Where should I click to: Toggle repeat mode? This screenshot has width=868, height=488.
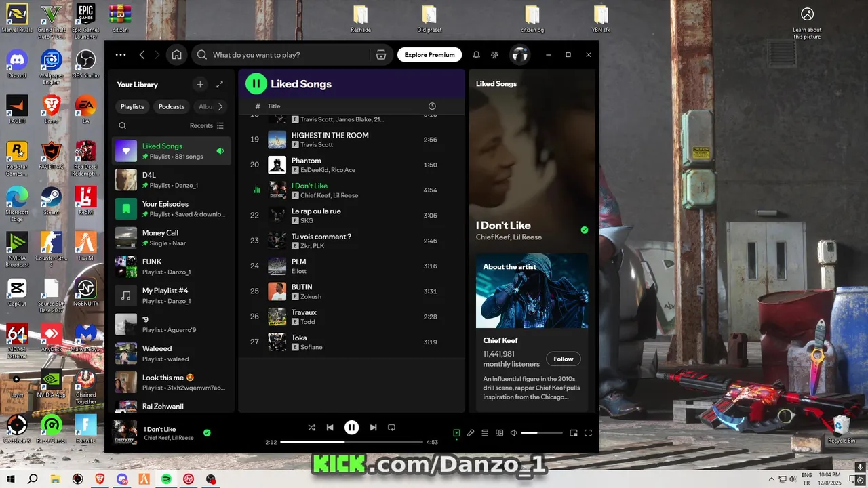(391, 428)
